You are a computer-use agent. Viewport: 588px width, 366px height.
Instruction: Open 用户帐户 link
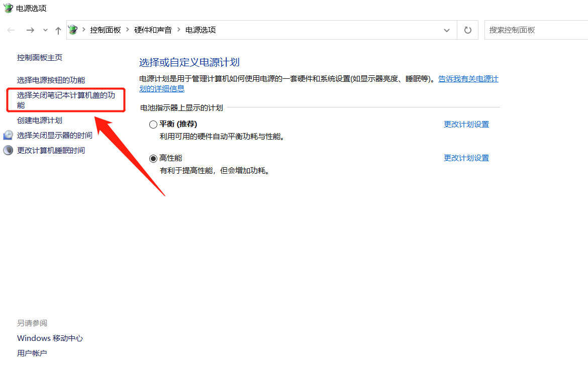click(x=32, y=353)
